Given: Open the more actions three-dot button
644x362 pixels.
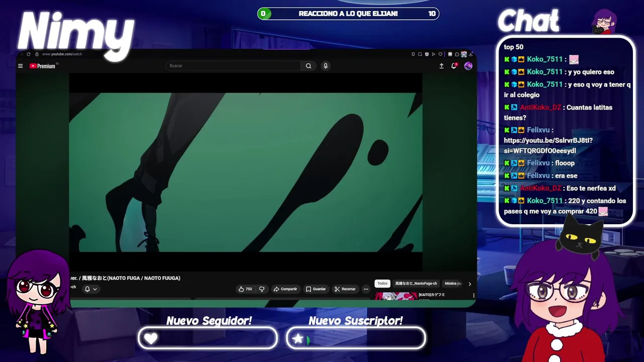Looking at the screenshot, I should click(366, 289).
